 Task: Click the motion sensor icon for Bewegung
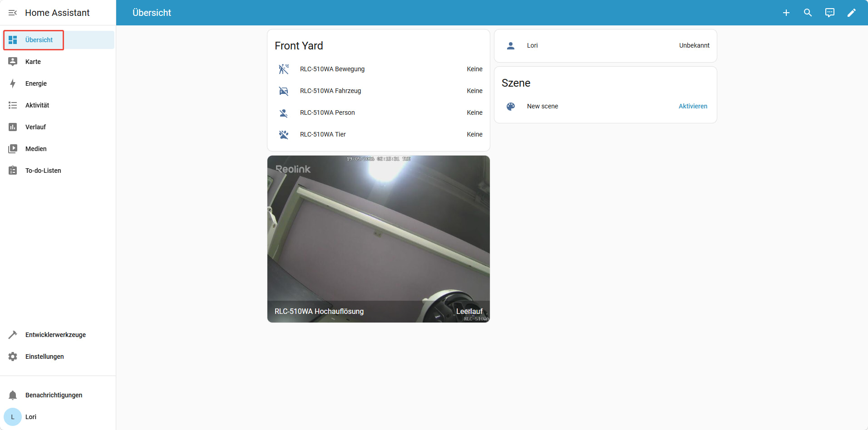click(x=284, y=69)
